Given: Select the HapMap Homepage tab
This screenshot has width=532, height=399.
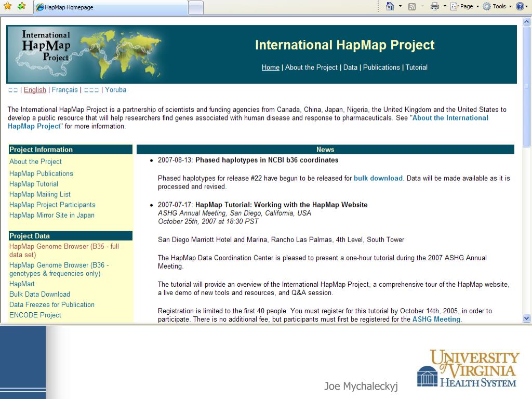Looking at the screenshot, I should click(x=111, y=7).
